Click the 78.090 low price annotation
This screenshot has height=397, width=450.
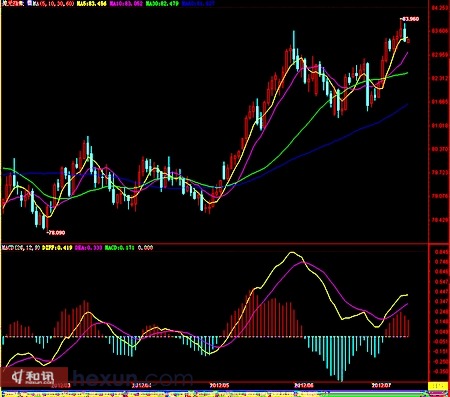pyautogui.click(x=56, y=232)
